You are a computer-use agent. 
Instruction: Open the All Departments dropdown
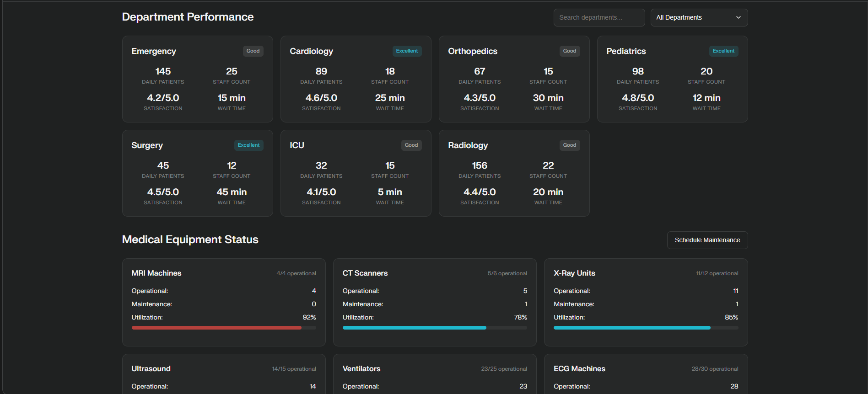pos(699,17)
